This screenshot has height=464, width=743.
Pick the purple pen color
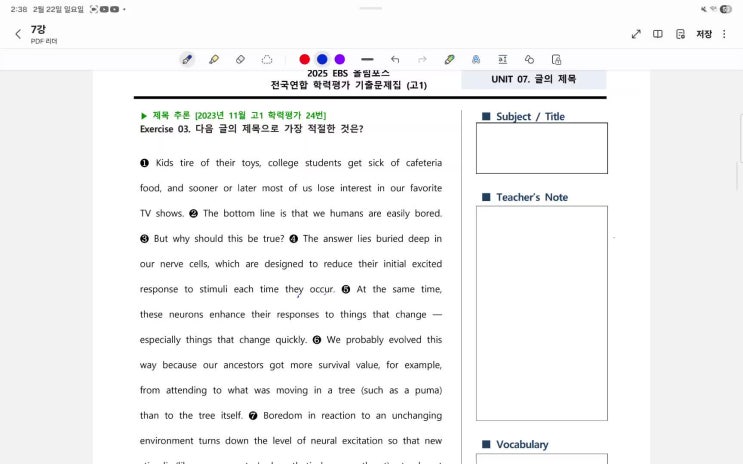(x=340, y=60)
